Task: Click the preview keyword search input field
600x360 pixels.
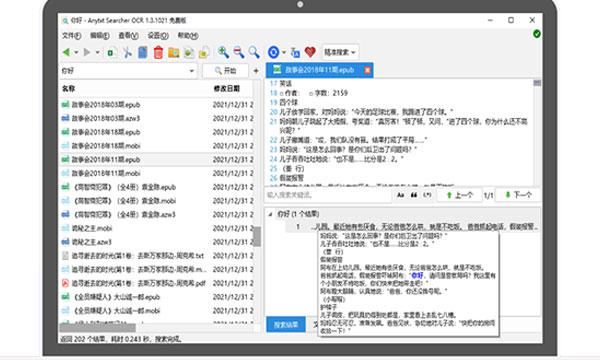Action: [x=328, y=195]
